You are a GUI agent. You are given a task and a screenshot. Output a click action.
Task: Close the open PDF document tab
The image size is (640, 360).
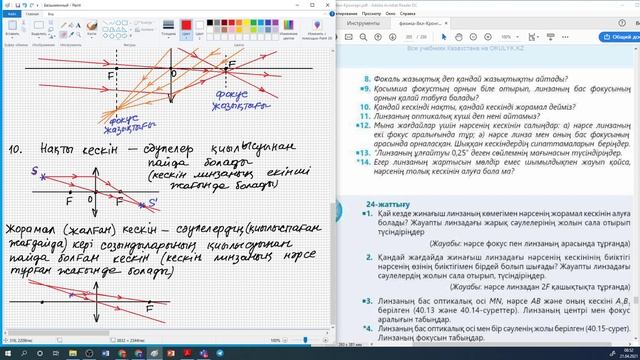pyautogui.click(x=446, y=23)
